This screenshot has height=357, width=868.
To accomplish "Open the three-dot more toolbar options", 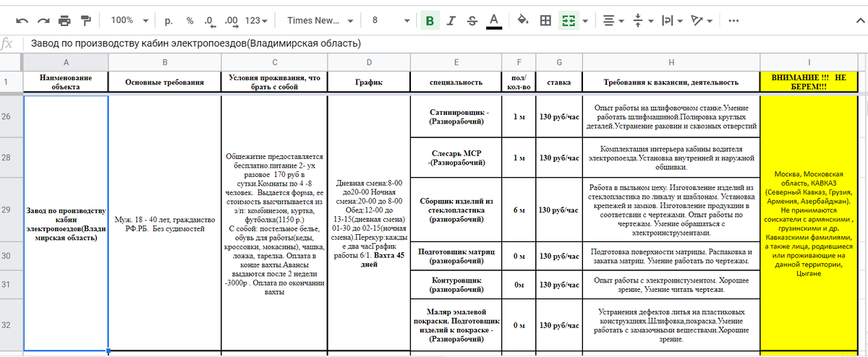I will pyautogui.click(x=733, y=20).
